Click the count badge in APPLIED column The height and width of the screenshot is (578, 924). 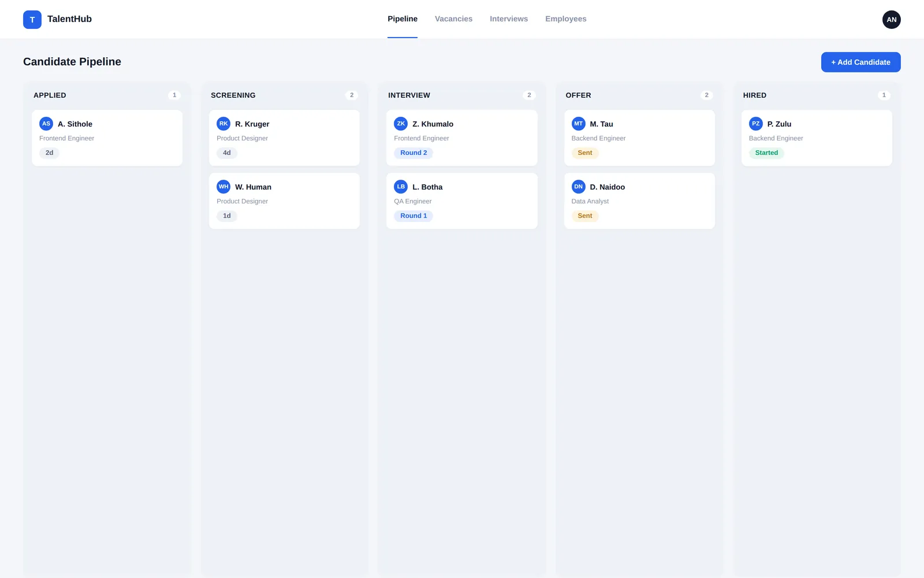pos(174,95)
